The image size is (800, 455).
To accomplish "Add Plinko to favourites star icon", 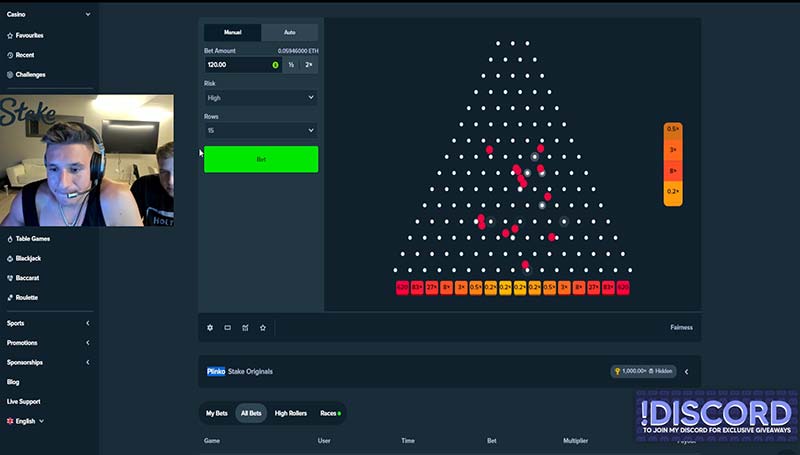I will [263, 328].
